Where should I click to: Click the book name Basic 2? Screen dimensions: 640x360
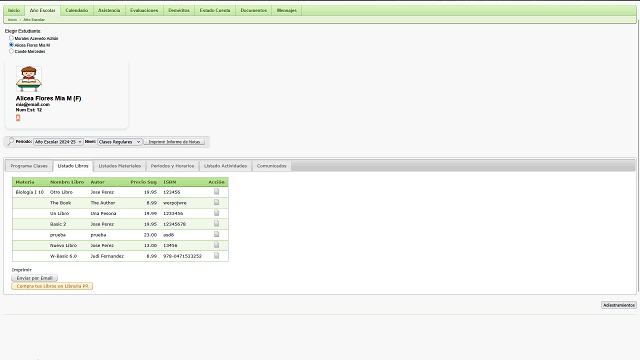[x=58, y=224]
